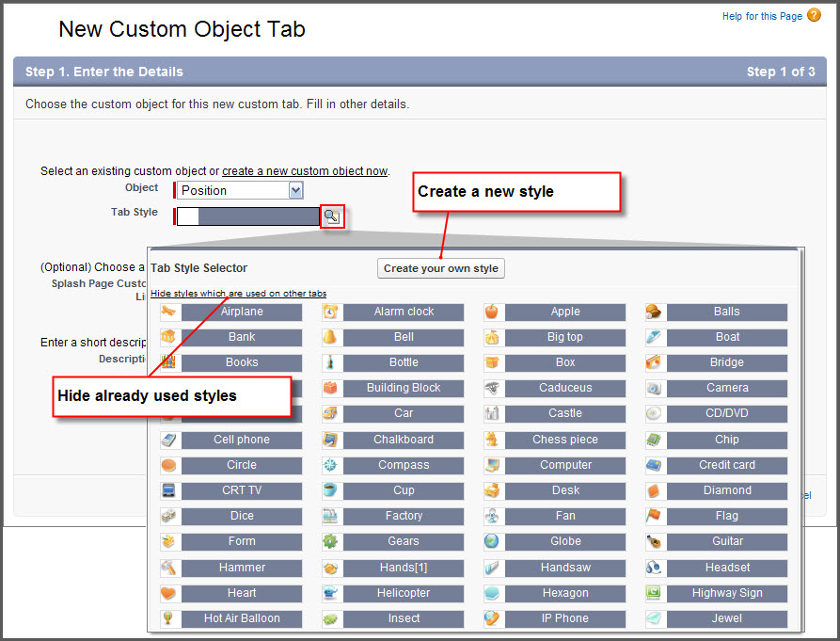Select the Caduceus icon
This screenshot has width=840, height=641.
pos(492,388)
